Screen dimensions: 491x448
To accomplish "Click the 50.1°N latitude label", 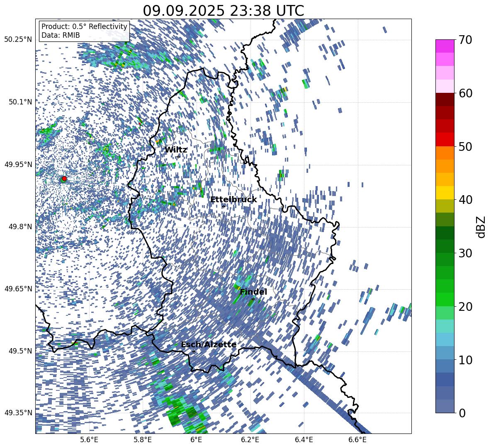I will pyautogui.click(x=20, y=102).
